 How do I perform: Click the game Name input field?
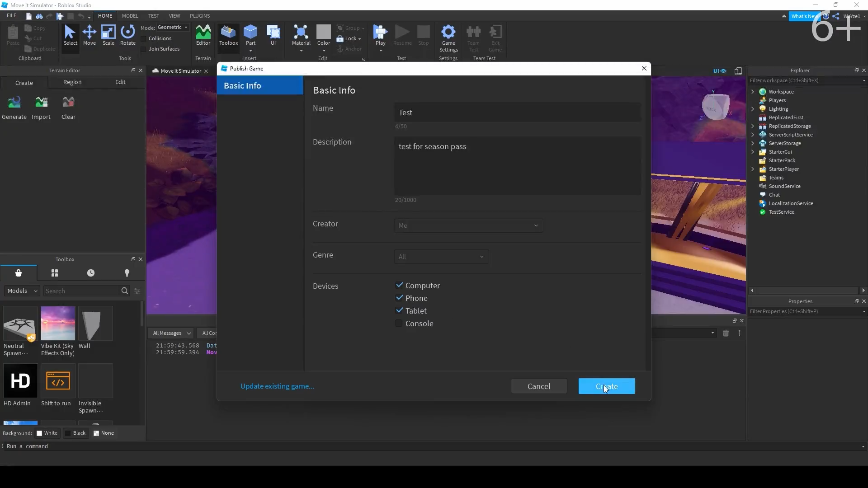518,113
